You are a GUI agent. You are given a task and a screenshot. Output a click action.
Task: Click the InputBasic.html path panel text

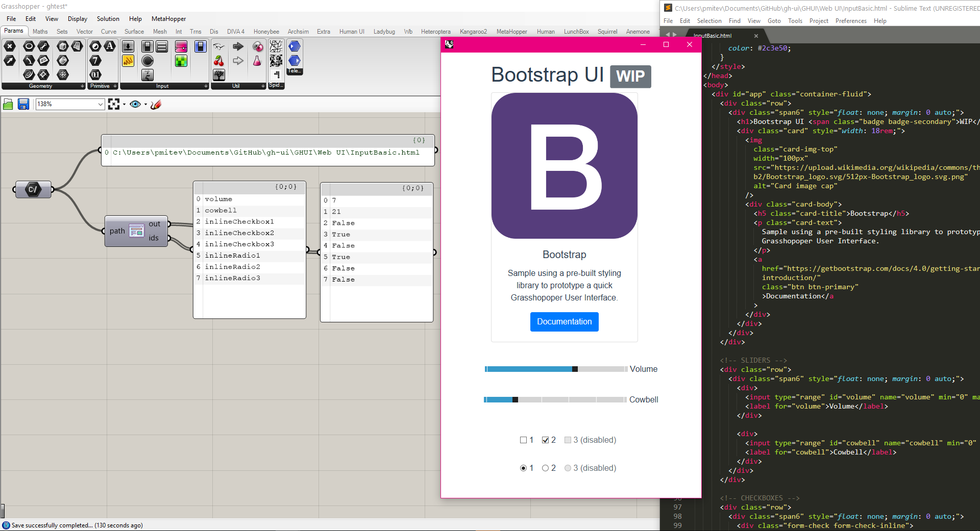[x=266, y=153]
